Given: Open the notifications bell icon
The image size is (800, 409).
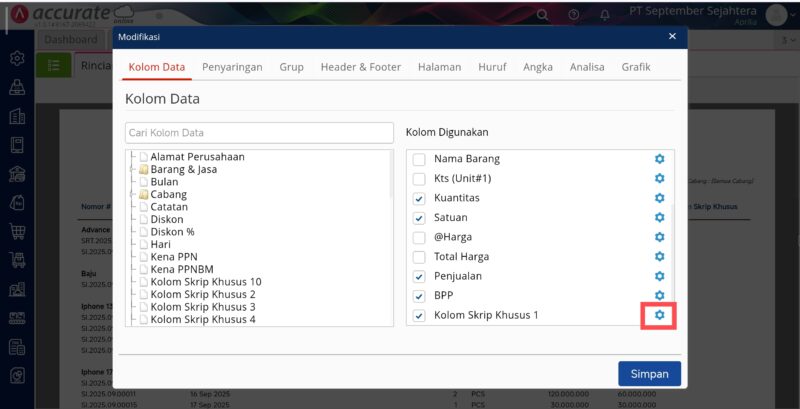Looking at the screenshot, I should (603, 15).
